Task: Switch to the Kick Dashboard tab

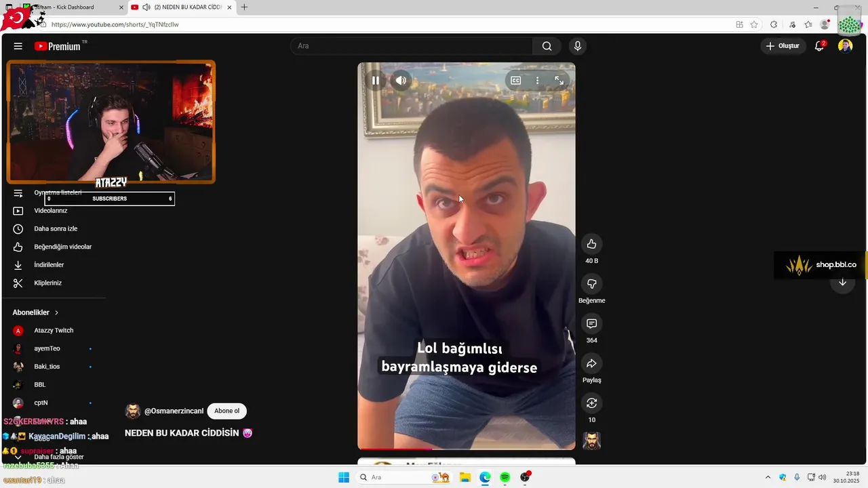Action: coord(68,7)
